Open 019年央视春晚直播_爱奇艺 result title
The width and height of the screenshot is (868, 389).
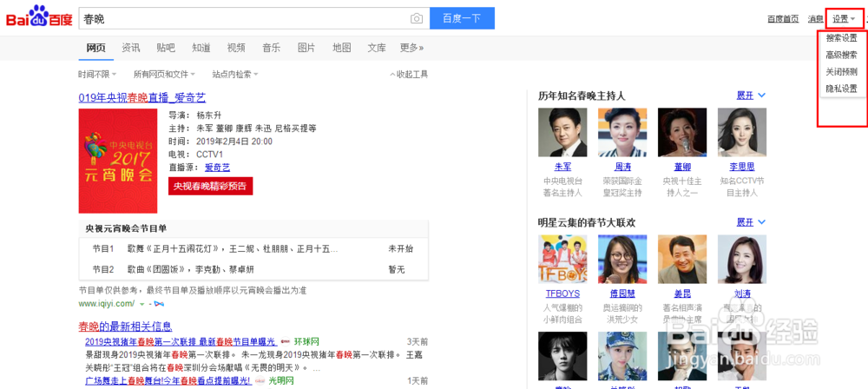coord(142,98)
